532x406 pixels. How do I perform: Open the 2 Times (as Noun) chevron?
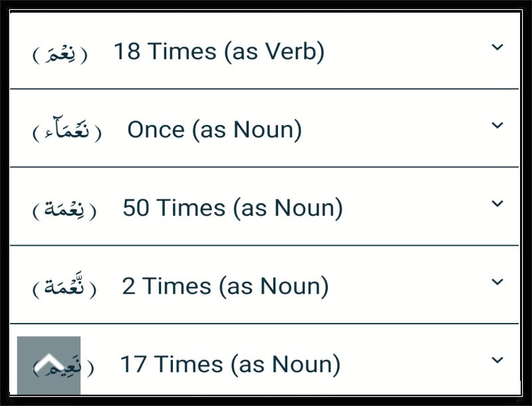coord(497,282)
